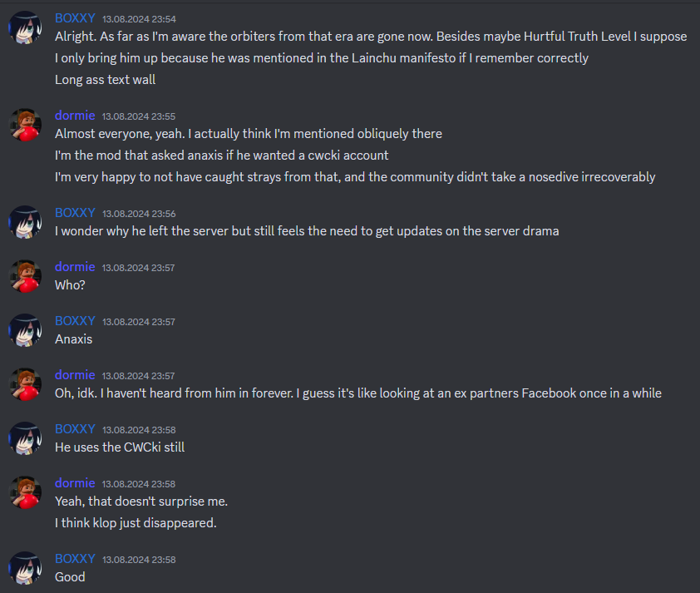700x593 pixels.
Task: Click dormie username on the 23:55 message
Action: coord(75,116)
